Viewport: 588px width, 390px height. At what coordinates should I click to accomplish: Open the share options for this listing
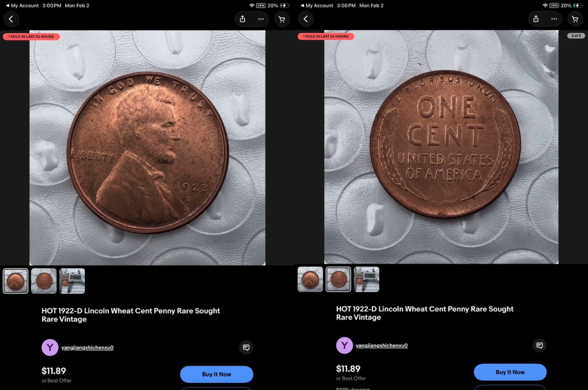click(242, 19)
